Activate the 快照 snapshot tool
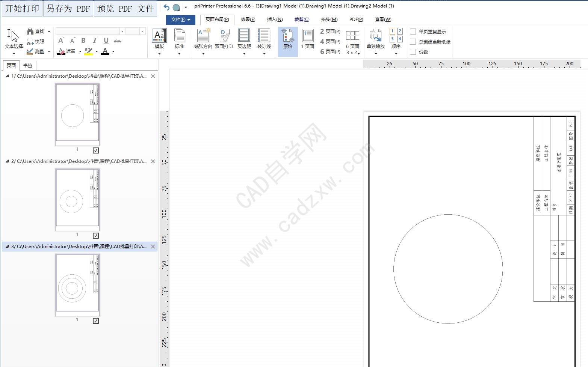 click(x=36, y=42)
